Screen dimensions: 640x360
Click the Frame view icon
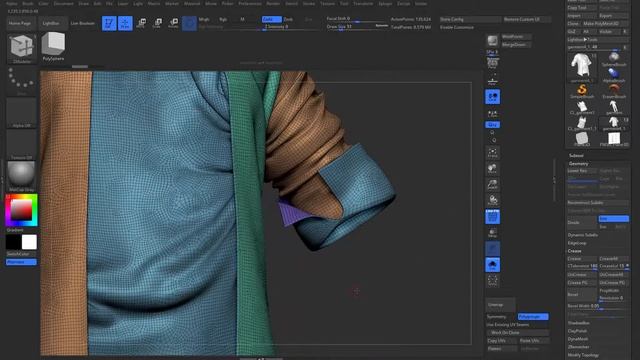coord(493,153)
